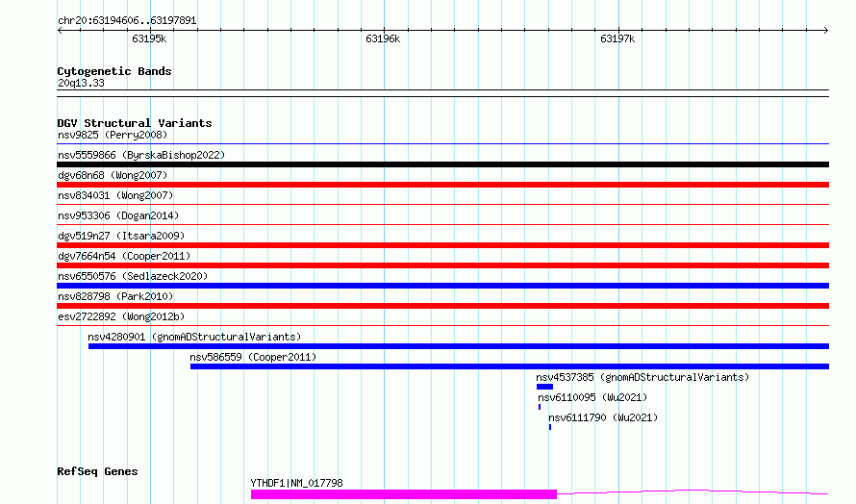Click the nsv6111790 (Wu2021) label
856x504 pixels.
point(603,417)
